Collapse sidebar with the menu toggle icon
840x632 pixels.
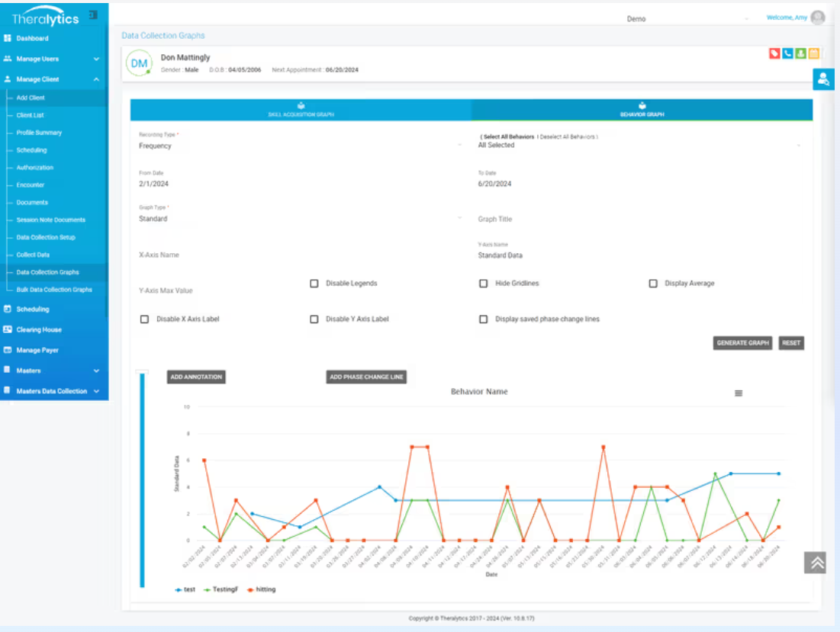[x=93, y=15]
